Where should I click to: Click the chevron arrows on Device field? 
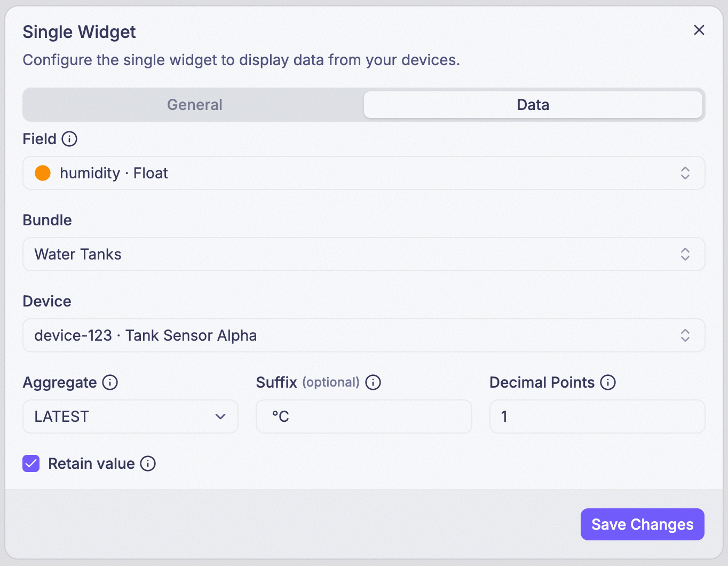685,335
